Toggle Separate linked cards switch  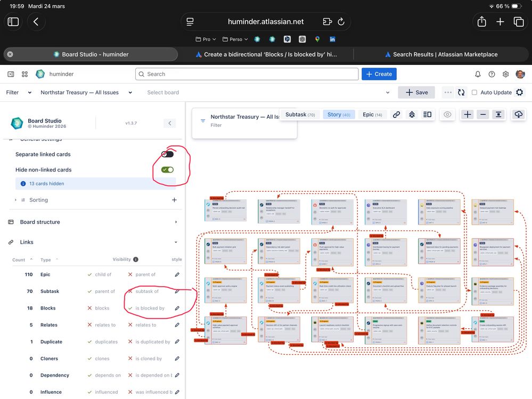coord(167,154)
